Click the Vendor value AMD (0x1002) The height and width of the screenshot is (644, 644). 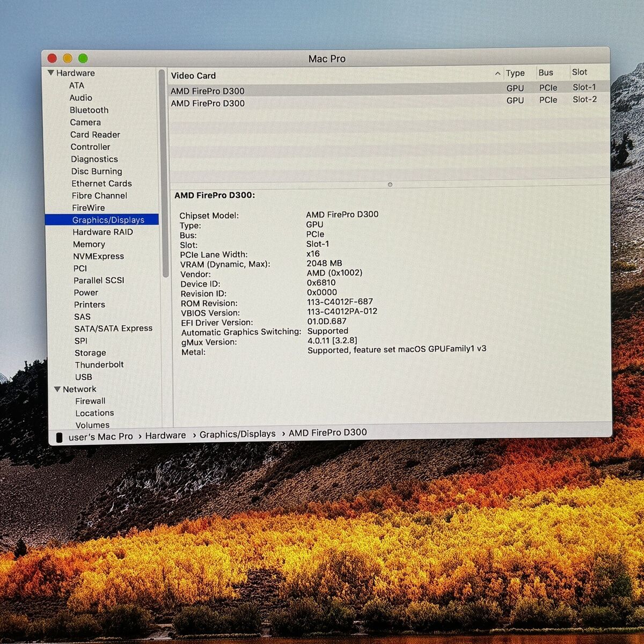click(334, 273)
